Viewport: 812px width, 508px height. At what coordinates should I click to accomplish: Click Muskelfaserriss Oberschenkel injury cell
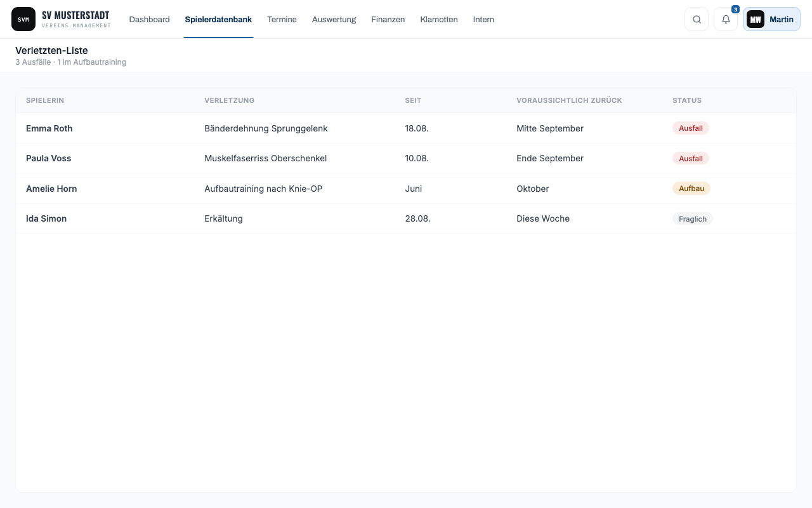[266, 158]
